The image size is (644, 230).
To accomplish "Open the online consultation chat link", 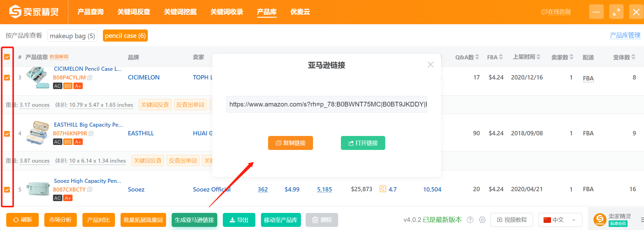I will pos(556,12).
